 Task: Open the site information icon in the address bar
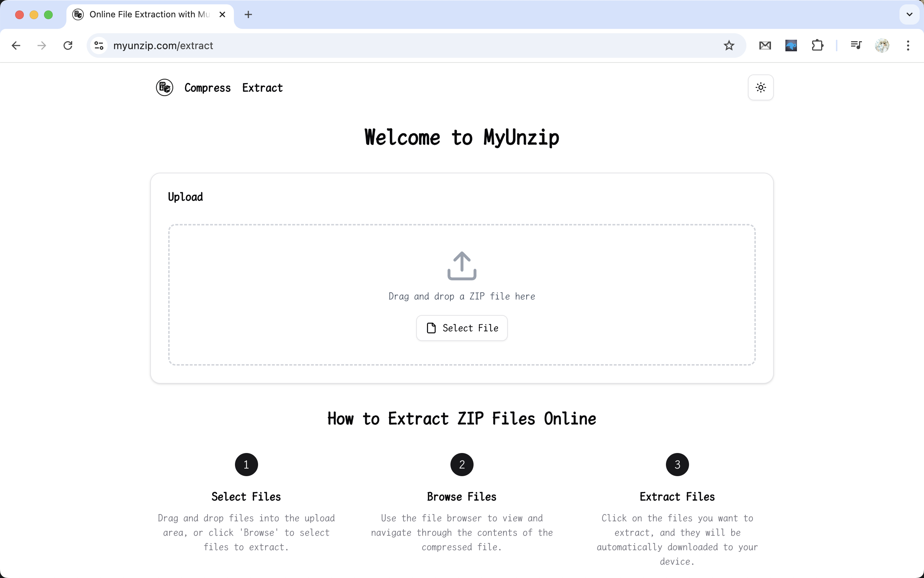[99, 46]
